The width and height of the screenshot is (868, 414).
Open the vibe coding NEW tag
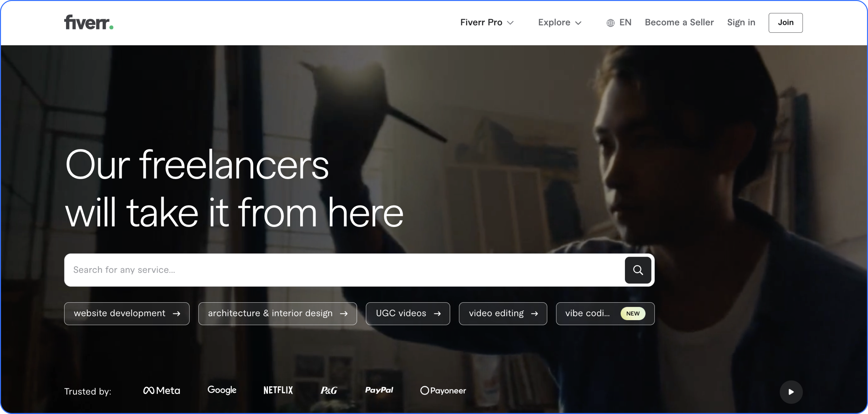coord(605,313)
